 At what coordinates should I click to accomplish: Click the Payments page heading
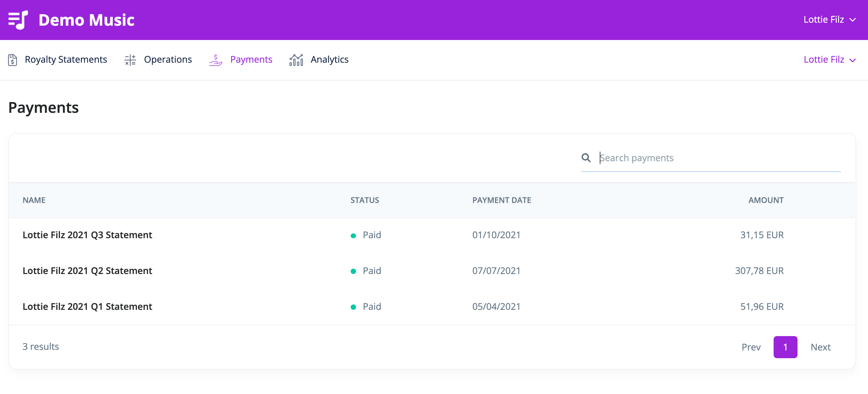[x=44, y=107]
